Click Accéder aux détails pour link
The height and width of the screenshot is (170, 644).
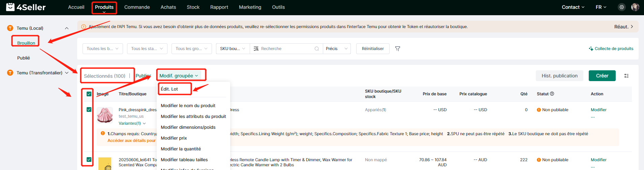(x=132, y=141)
